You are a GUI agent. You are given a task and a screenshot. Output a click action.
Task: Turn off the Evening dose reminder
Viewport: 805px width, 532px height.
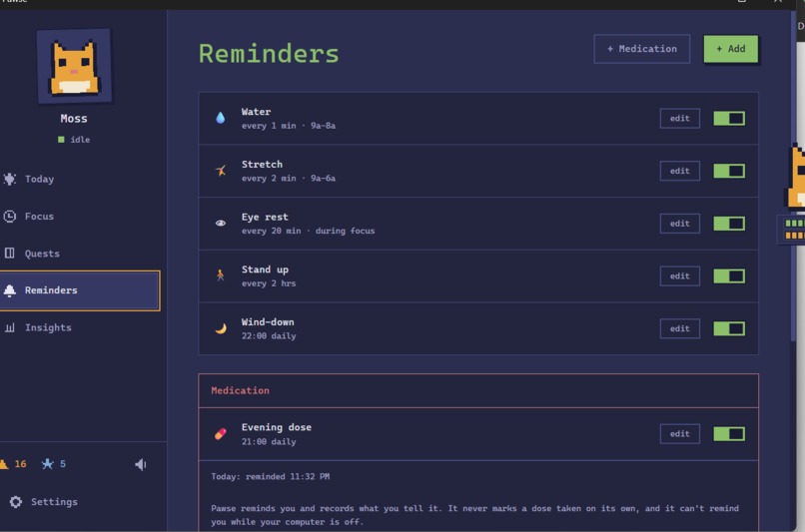coord(729,434)
